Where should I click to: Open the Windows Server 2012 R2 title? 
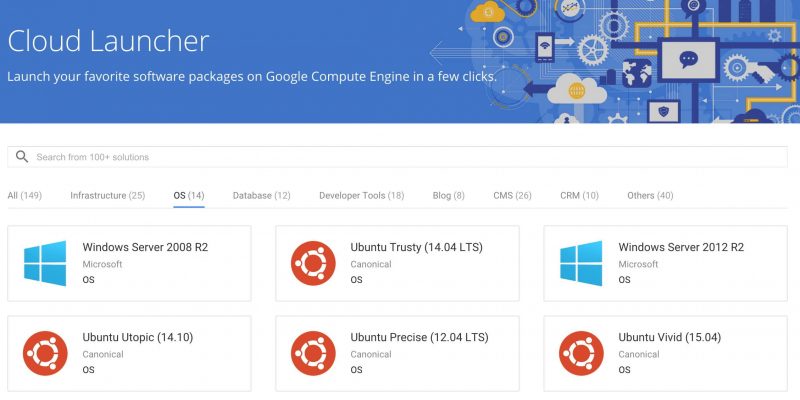pos(681,247)
